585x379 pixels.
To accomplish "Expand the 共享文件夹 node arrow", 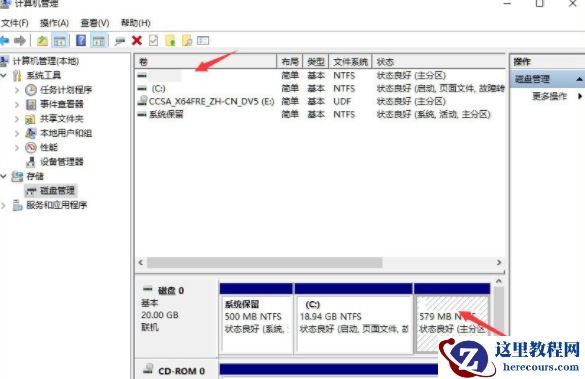I will (x=17, y=119).
